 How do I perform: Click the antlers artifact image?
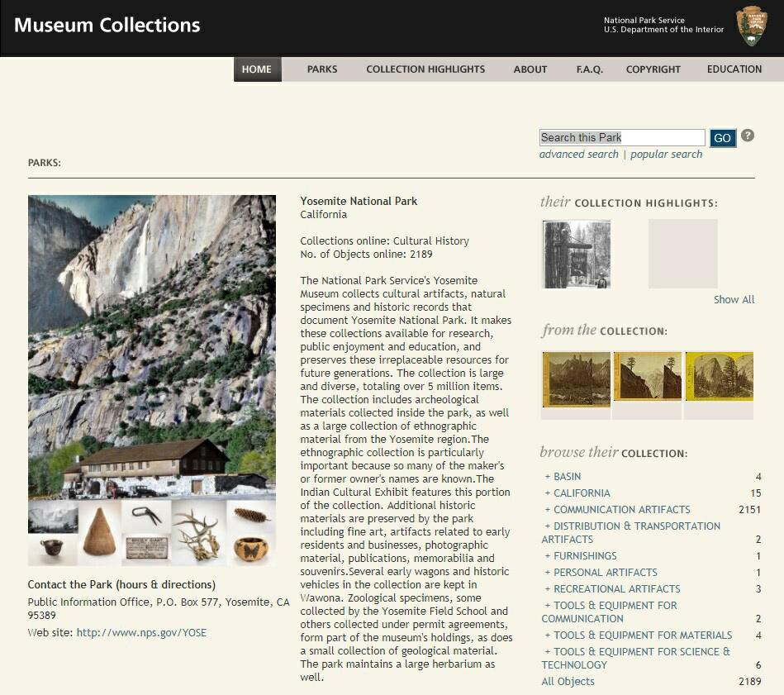tap(198, 536)
